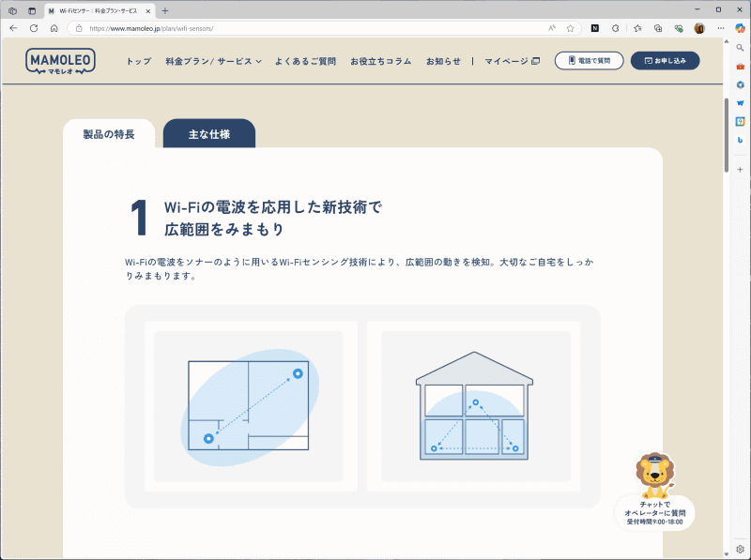Open the Notion extension icon
Image resolution: width=751 pixels, height=560 pixels.
tap(594, 27)
